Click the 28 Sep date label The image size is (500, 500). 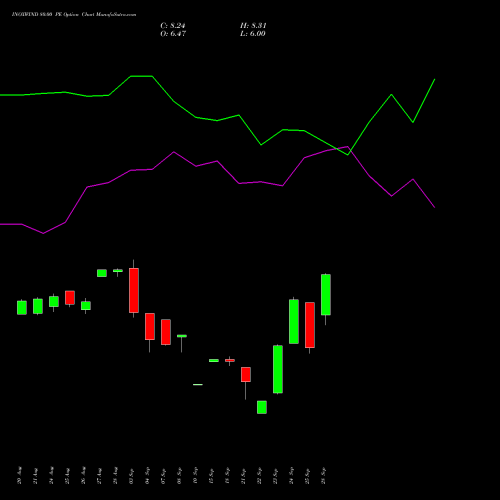[323, 476]
